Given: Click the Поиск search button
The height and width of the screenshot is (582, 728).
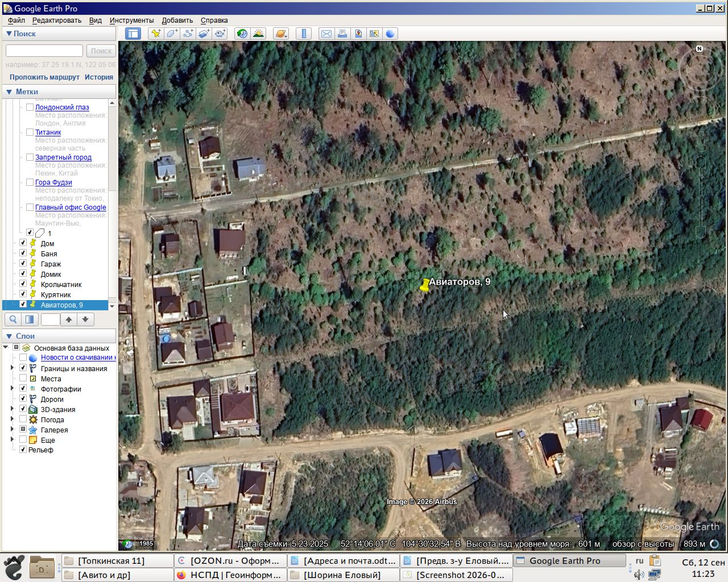Looking at the screenshot, I should [x=101, y=51].
